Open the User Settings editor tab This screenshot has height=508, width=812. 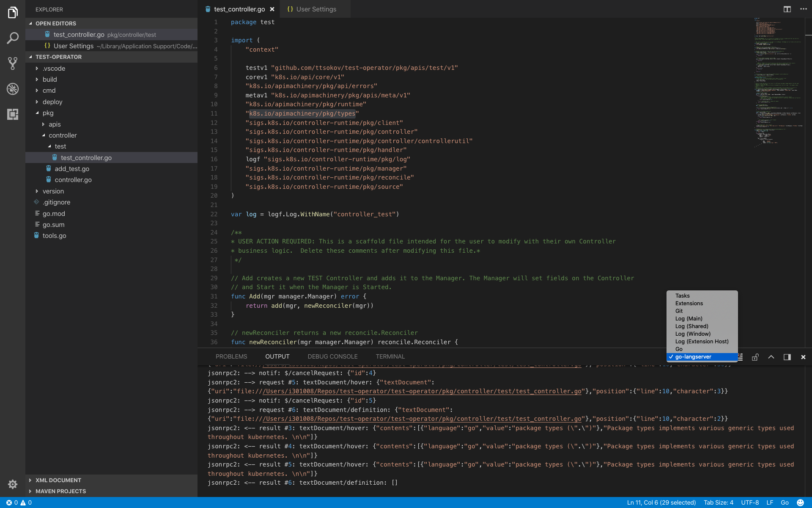316,9
